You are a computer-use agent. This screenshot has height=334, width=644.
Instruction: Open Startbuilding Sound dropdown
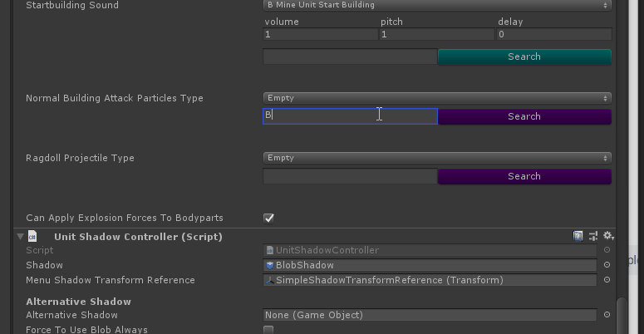(437, 5)
